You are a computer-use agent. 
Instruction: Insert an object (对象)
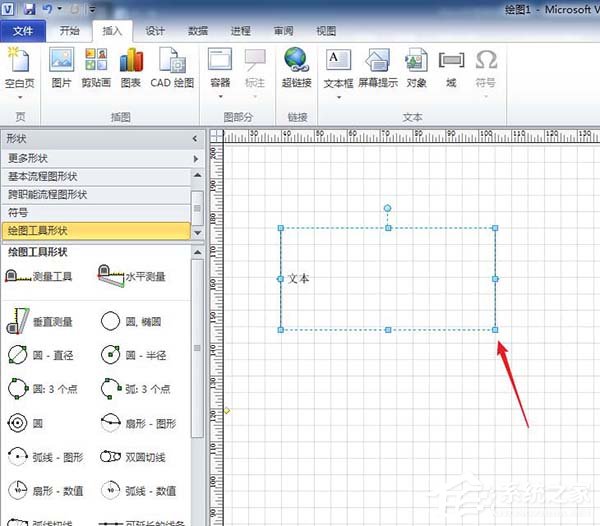pos(416,67)
